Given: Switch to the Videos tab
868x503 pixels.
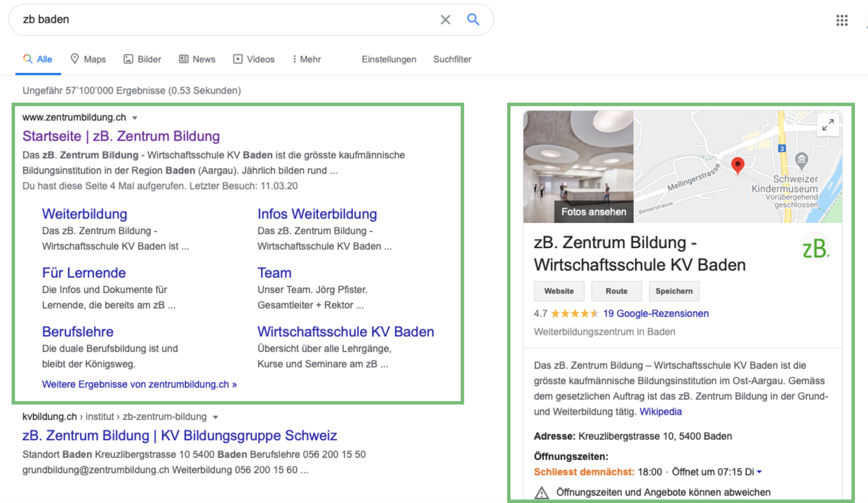Looking at the screenshot, I should (x=254, y=59).
